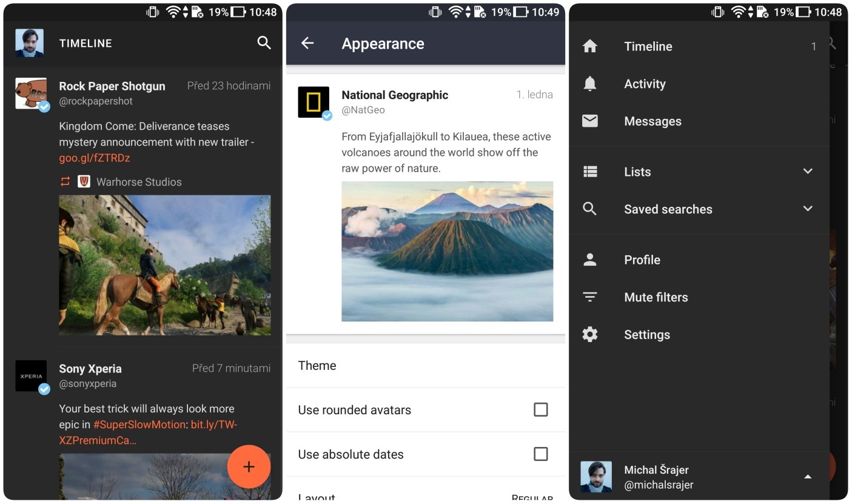Open the Kingdom Come horse rider image
Viewport: 852px width, 504px height.
pyautogui.click(x=164, y=265)
